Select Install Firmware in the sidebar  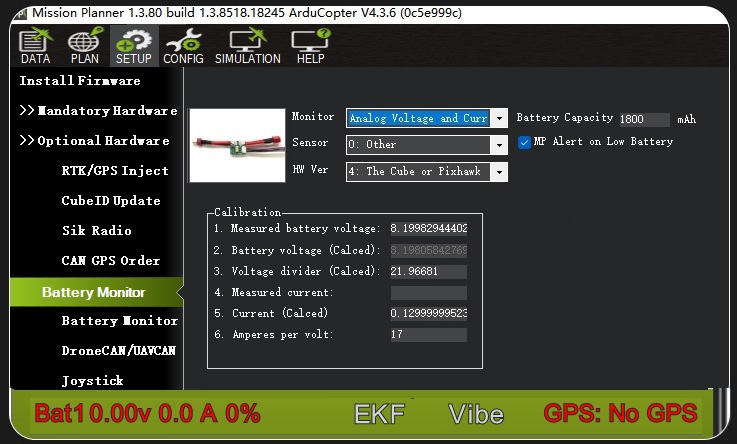pyautogui.click(x=80, y=81)
